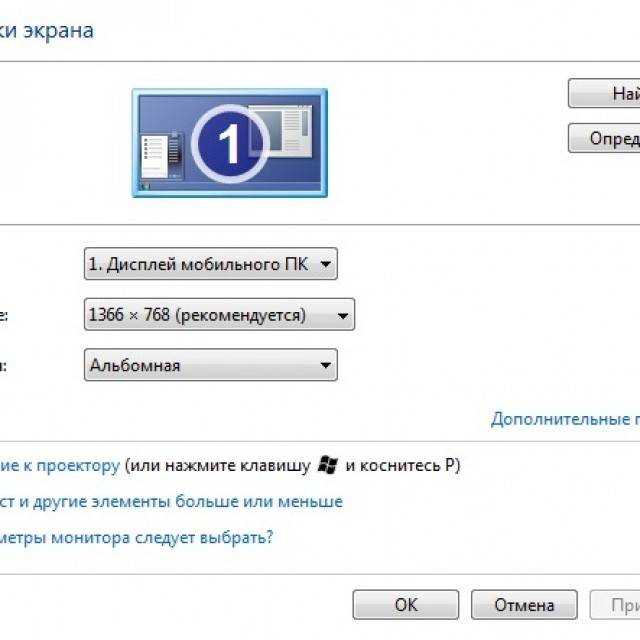Viewport: 640px width, 640px height.
Task: Click the Windows logo key icon
Action: pyautogui.click(x=328, y=465)
